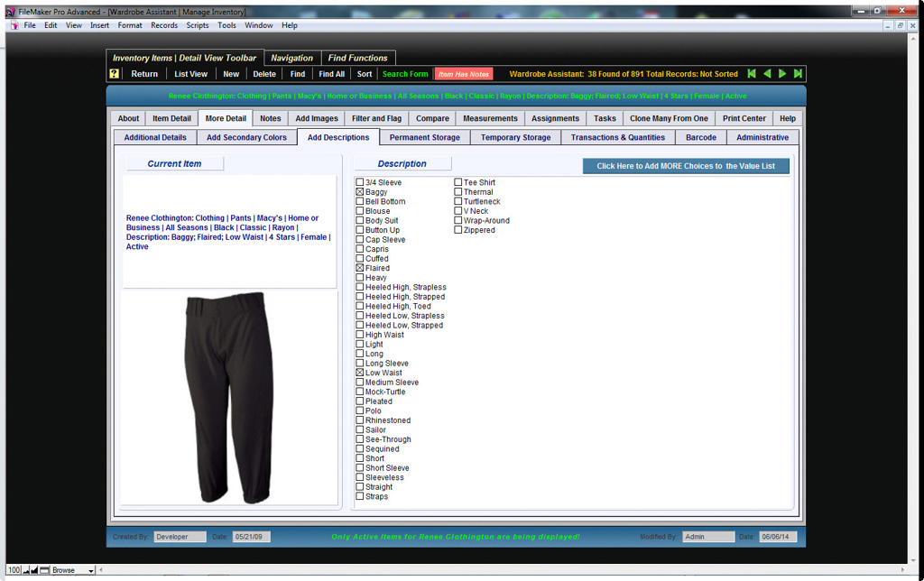The width and height of the screenshot is (924, 581).
Task: Open the Add Images tab
Action: click(317, 118)
